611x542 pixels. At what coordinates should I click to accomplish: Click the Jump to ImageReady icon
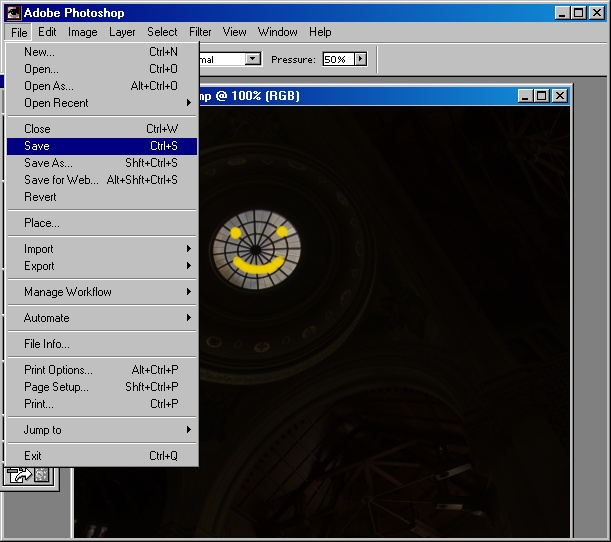28,475
